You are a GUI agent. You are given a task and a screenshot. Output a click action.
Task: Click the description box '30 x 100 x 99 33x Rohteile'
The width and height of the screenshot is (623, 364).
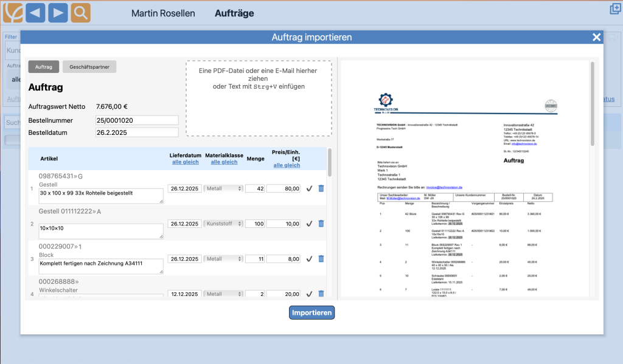click(101, 196)
